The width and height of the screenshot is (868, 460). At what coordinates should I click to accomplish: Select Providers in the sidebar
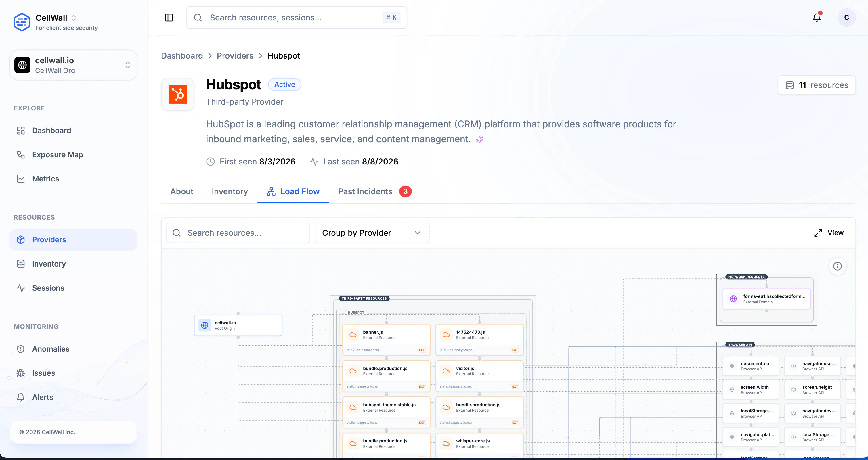[73, 240]
